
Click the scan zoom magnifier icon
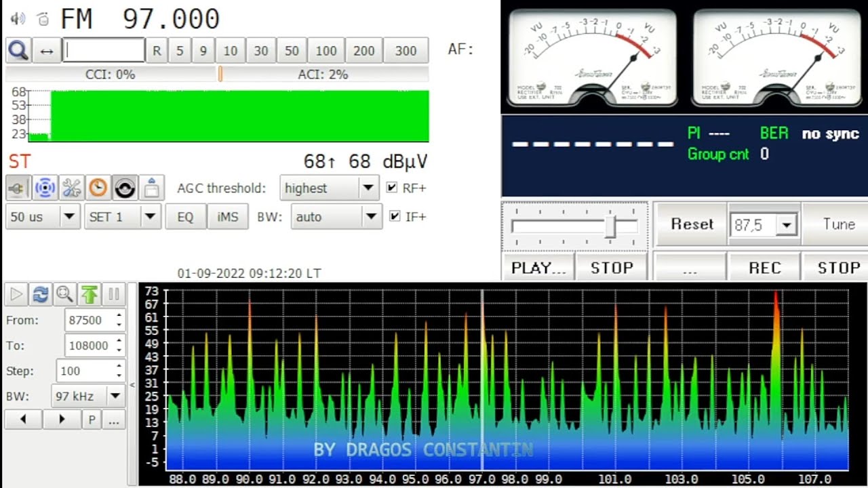click(65, 294)
